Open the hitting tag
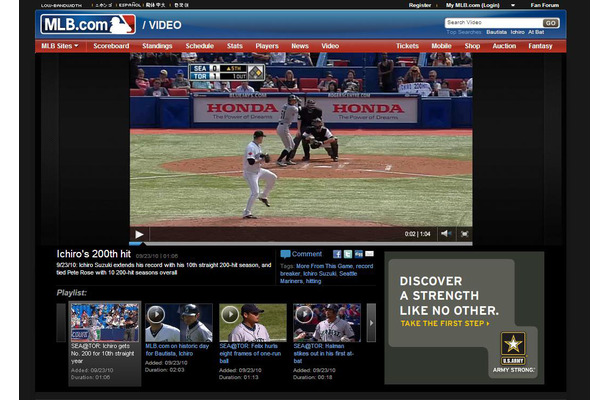This screenshot has width=610, height=400. (x=313, y=281)
